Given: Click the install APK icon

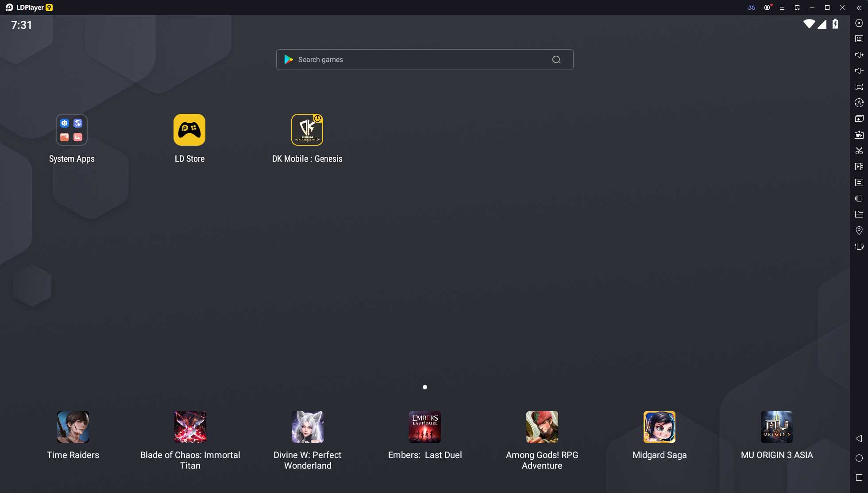Looking at the screenshot, I should (859, 135).
